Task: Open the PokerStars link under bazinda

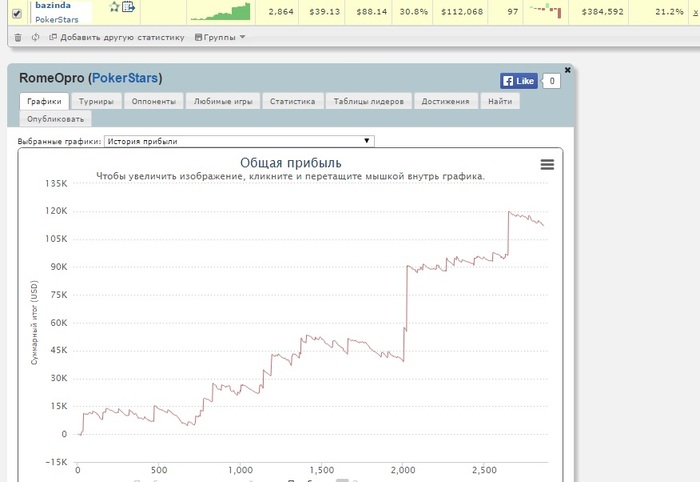Action: coord(57,20)
